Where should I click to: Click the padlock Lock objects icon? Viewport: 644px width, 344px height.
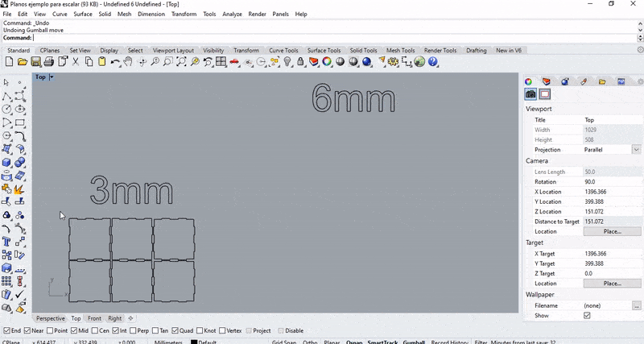300,62
